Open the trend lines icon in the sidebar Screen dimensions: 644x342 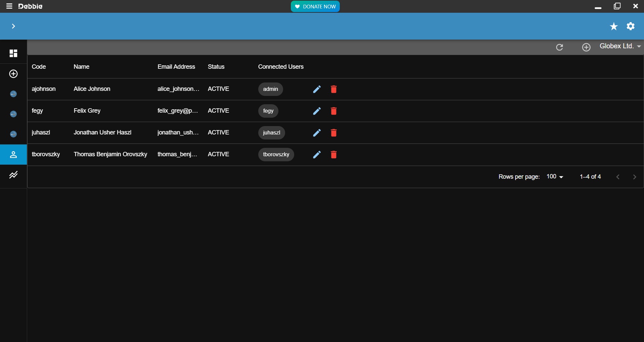(13, 175)
